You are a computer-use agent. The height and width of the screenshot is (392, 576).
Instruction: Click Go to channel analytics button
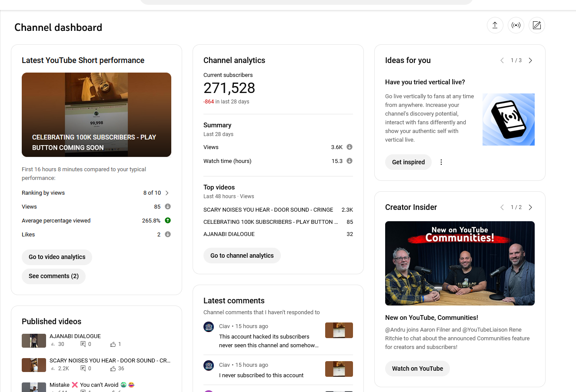point(242,256)
